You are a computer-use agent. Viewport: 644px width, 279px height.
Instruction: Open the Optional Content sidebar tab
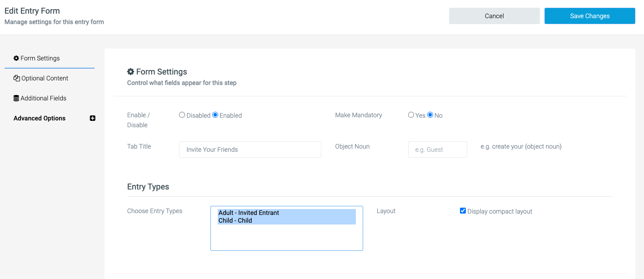click(x=50, y=78)
